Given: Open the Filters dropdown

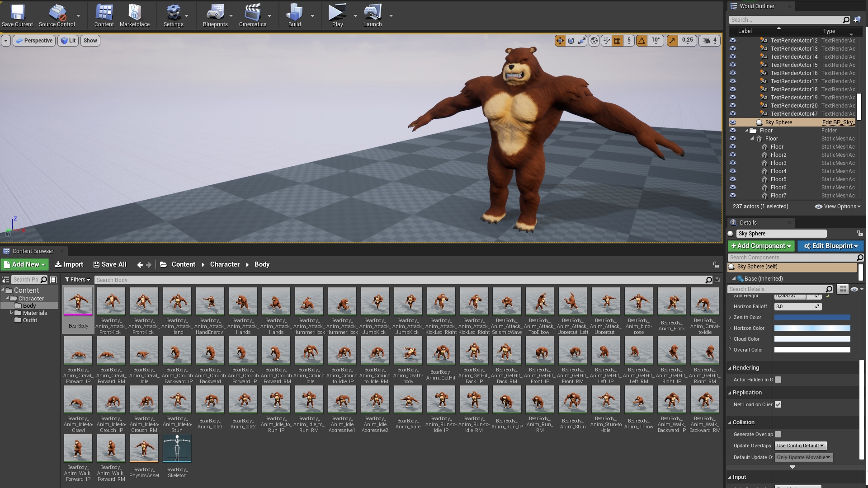Looking at the screenshot, I should coord(77,280).
